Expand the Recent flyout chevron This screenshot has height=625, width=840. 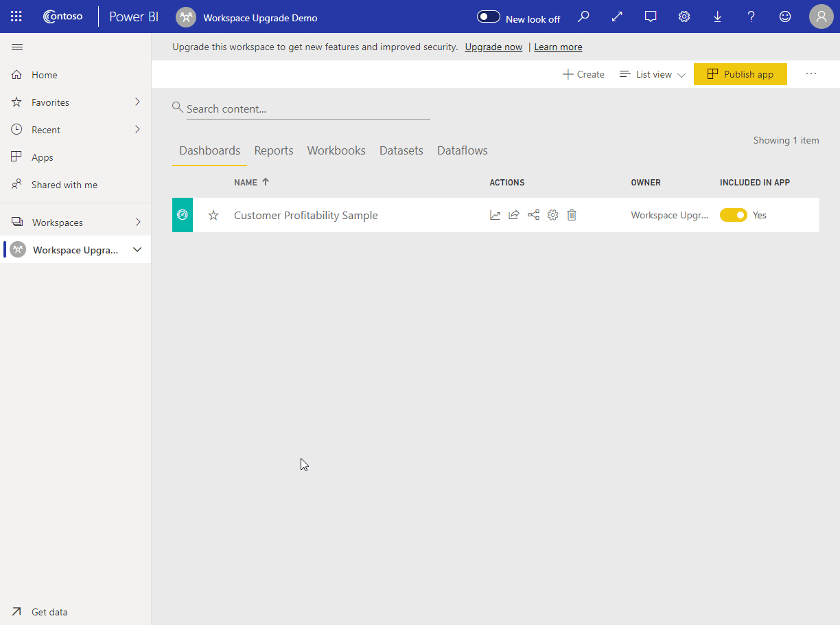coord(137,129)
